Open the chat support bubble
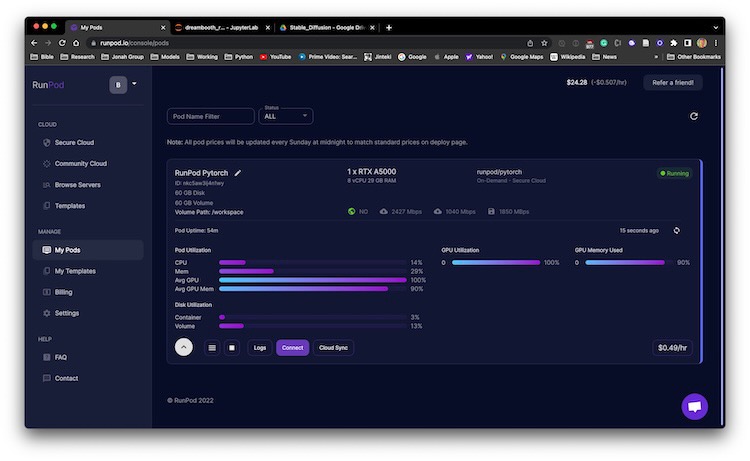 pyautogui.click(x=694, y=406)
